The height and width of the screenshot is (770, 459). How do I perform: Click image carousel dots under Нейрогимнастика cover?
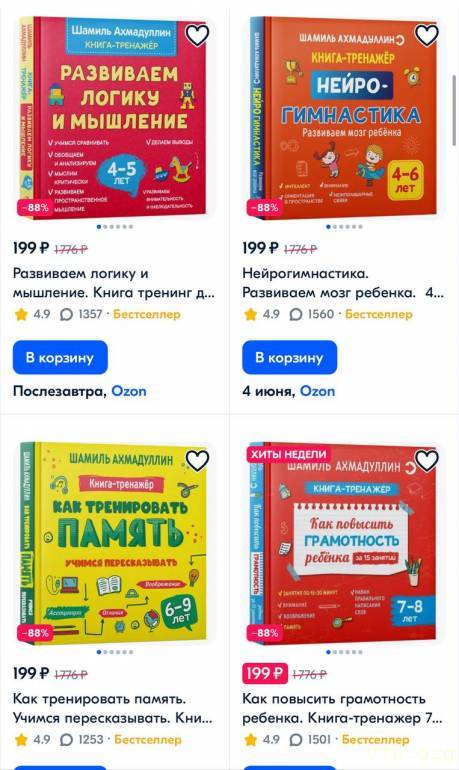point(344,227)
